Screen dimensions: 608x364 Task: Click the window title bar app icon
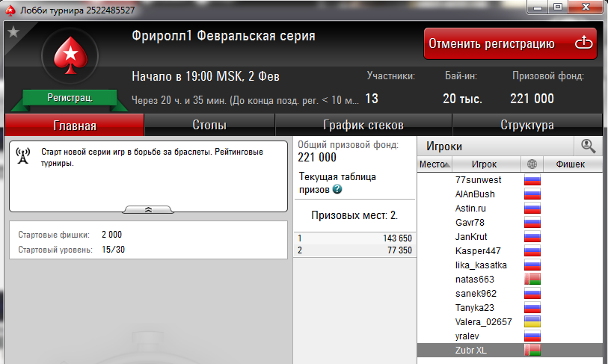[x=10, y=10]
